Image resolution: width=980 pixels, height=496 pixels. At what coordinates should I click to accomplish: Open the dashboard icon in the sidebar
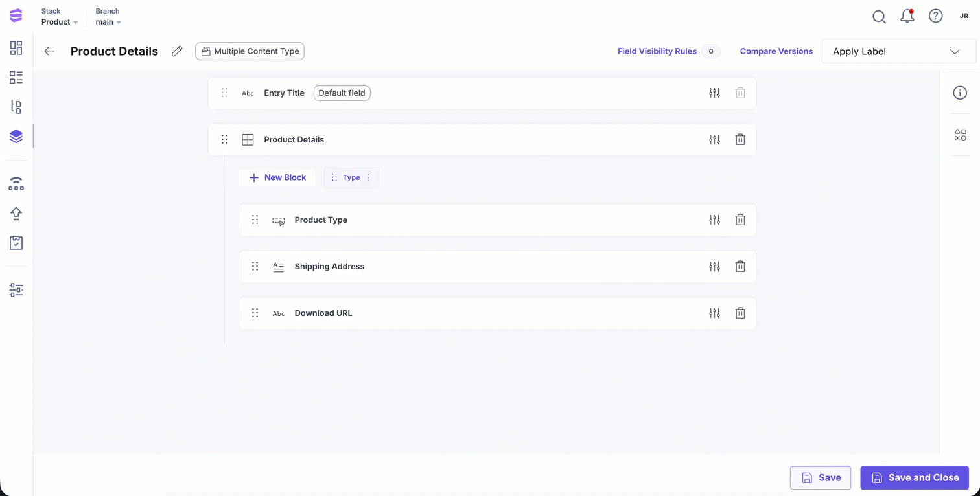pyautogui.click(x=16, y=48)
